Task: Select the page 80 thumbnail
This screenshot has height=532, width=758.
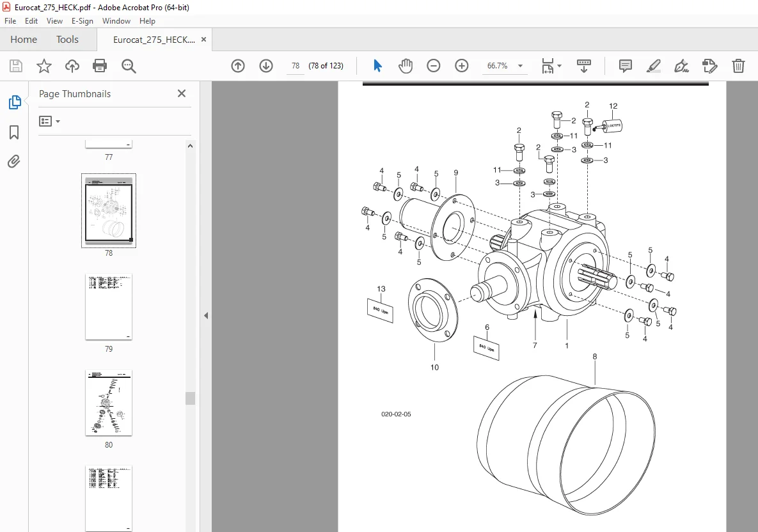Action: (109, 402)
